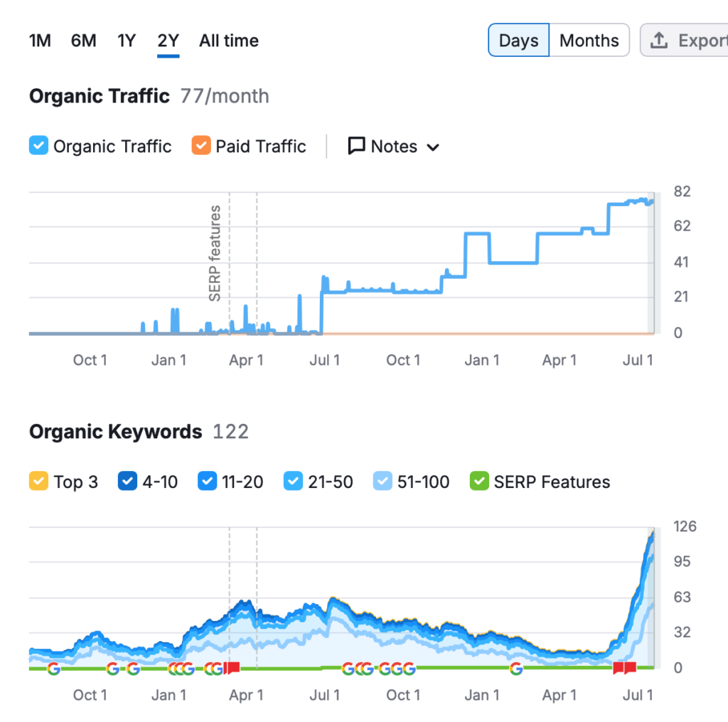Screen dimensions: 728x722
Task: Click the Notes flag icon
Action: pyautogui.click(x=355, y=146)
